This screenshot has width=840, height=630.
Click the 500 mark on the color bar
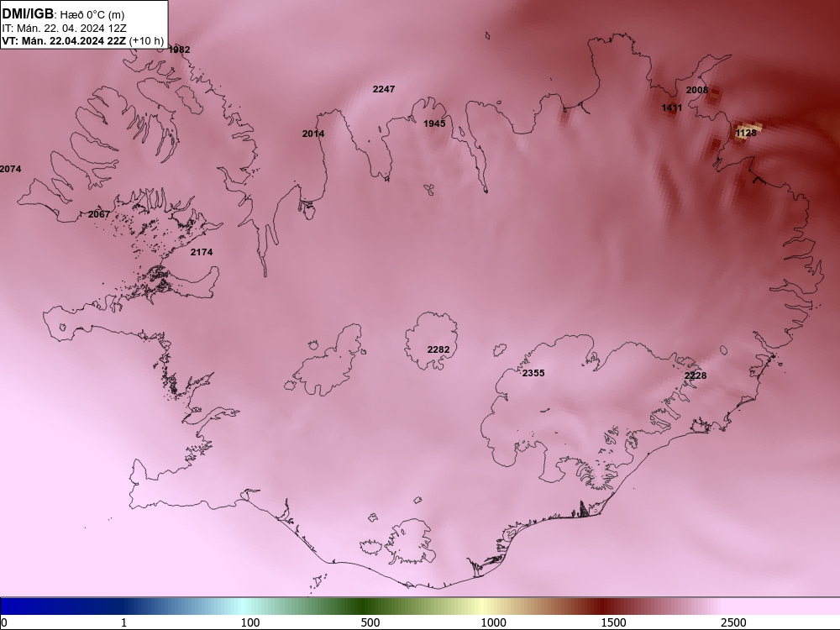tap(370, 622)
